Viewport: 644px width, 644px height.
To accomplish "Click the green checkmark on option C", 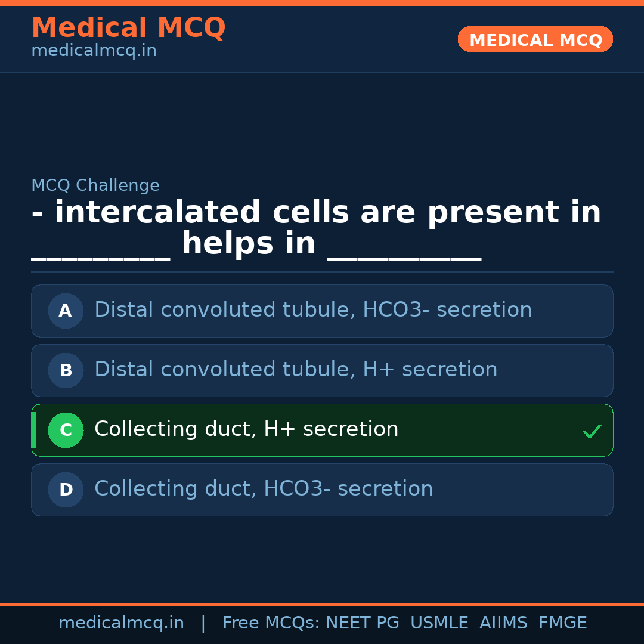I will (x=592, y=431).
